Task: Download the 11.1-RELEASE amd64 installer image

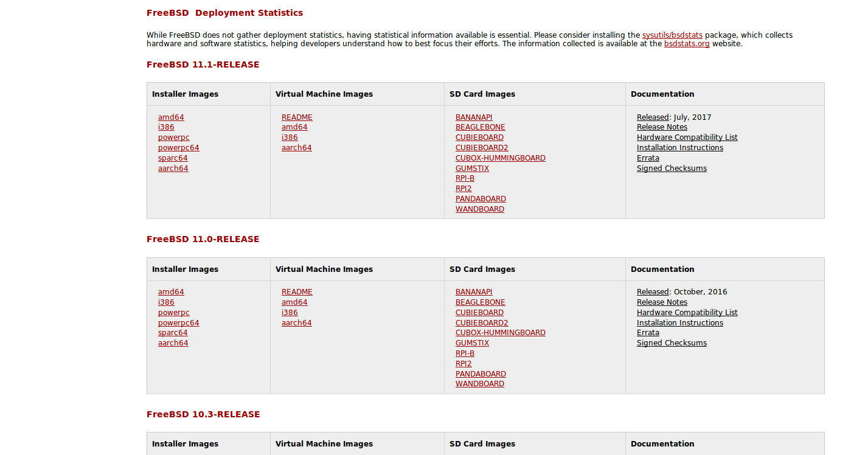Action: pos(171,117)
